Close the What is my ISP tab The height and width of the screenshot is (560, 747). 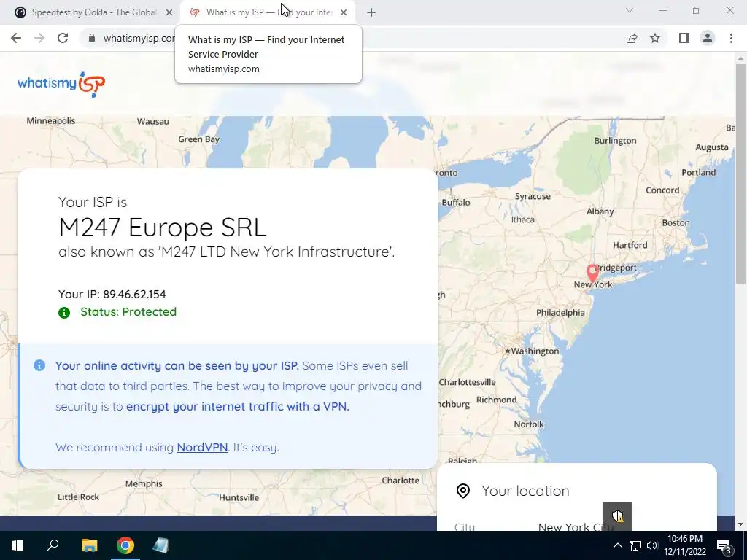click(x=344, y=13)
